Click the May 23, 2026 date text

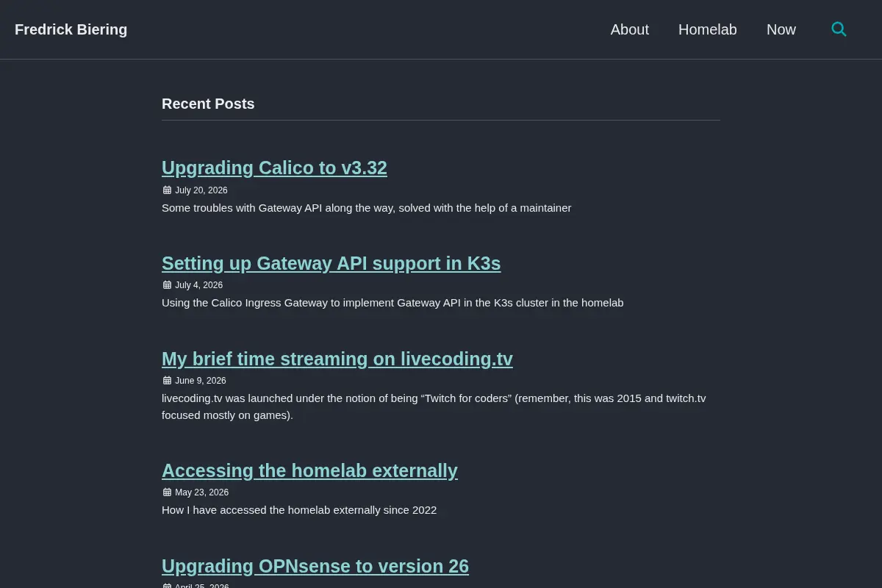click(x=202, y=492)
